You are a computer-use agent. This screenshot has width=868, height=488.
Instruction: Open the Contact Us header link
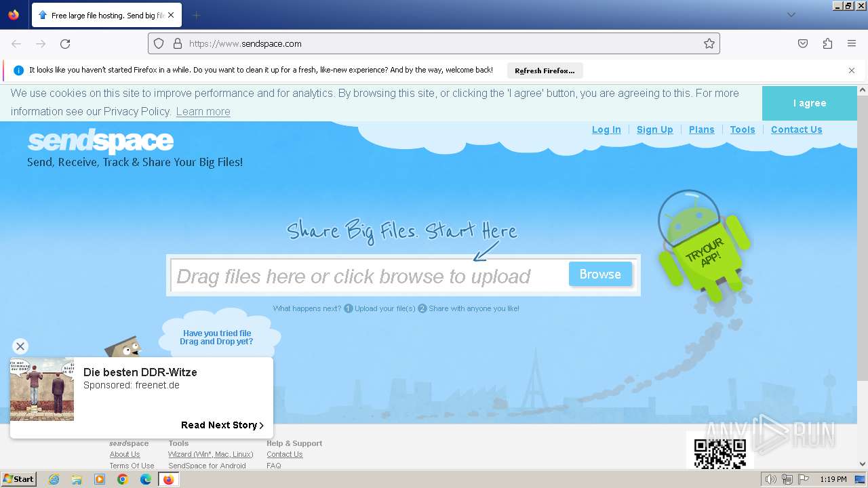(797, 129)
